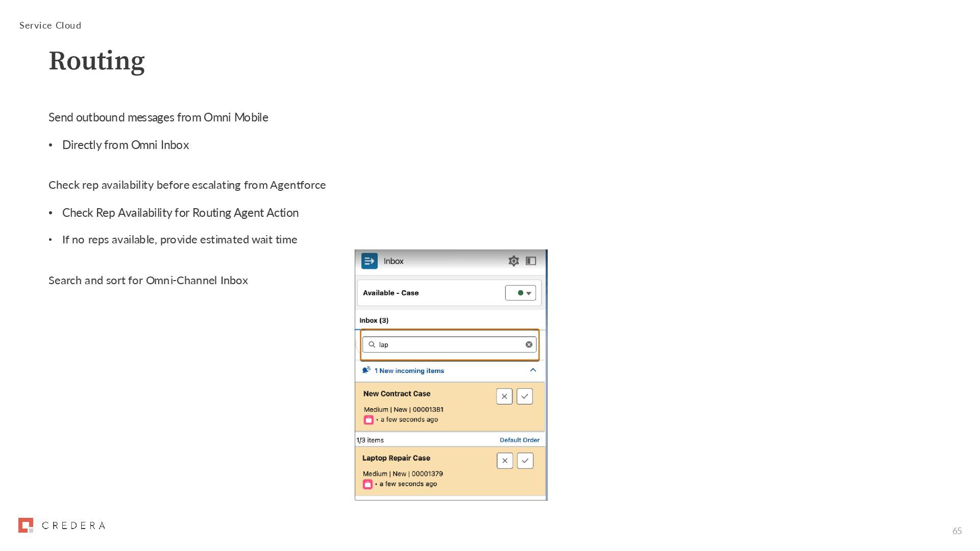
Task: Clear the inbox search text
Action: pyautogui.click(x=529, y=344)
